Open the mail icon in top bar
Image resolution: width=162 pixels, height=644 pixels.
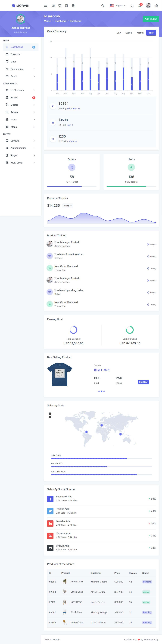click(x=53, y=6)
